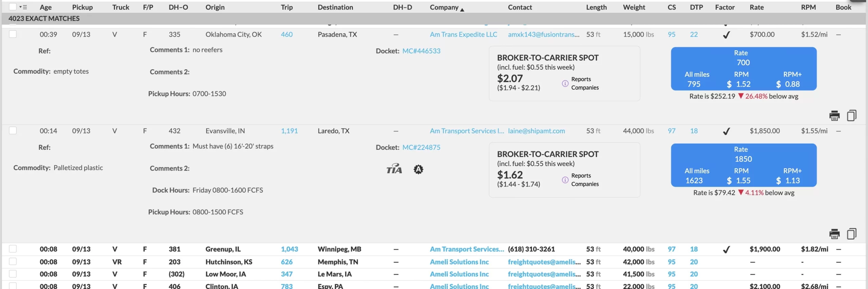Email laine@shipamt.com
This screenshot has width=868, height=289.
(536, 131)
